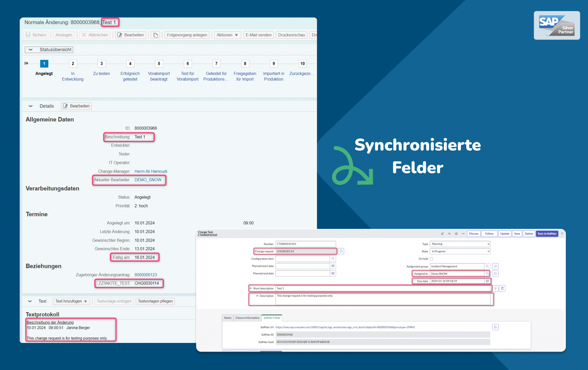Switch to the Closure Information tab
Image resolution: width=588 pixels, height=370 pixels.
(x=247, y=318)
